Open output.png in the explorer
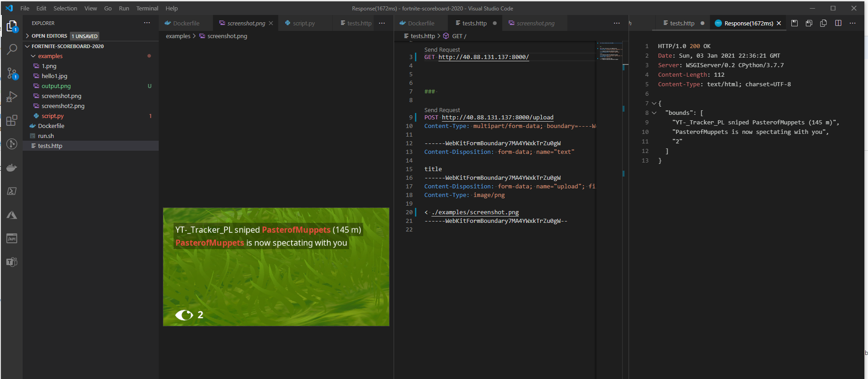Screen dimensions: 868x379 point(56,86)
